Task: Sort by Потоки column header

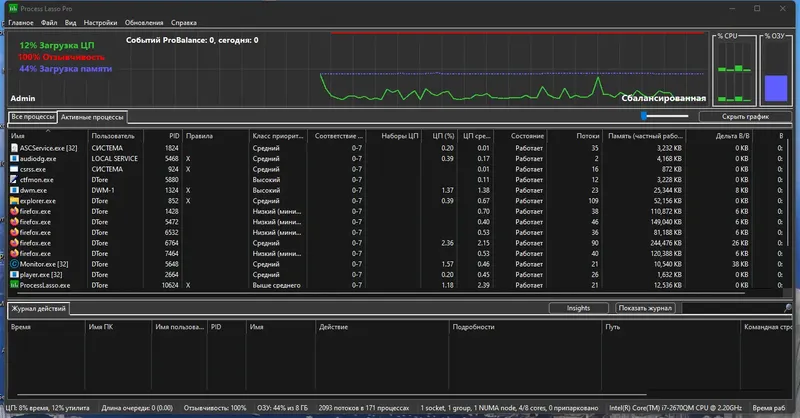Action: (575, 136)
